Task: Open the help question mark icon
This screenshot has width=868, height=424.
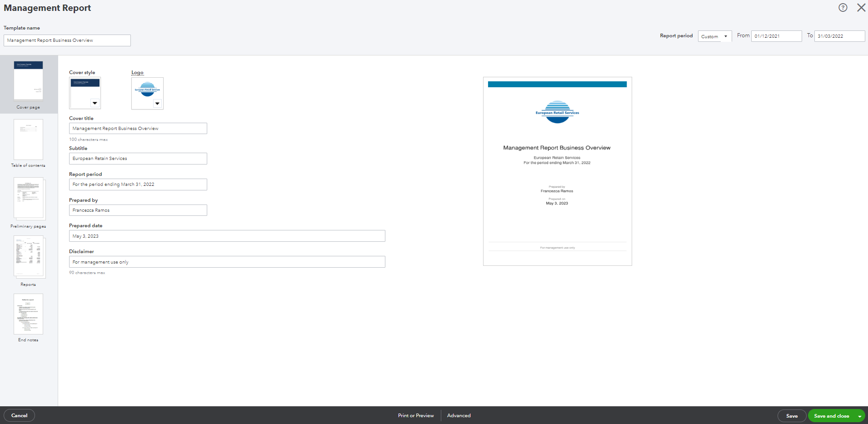Action: [x=843, y=8]
